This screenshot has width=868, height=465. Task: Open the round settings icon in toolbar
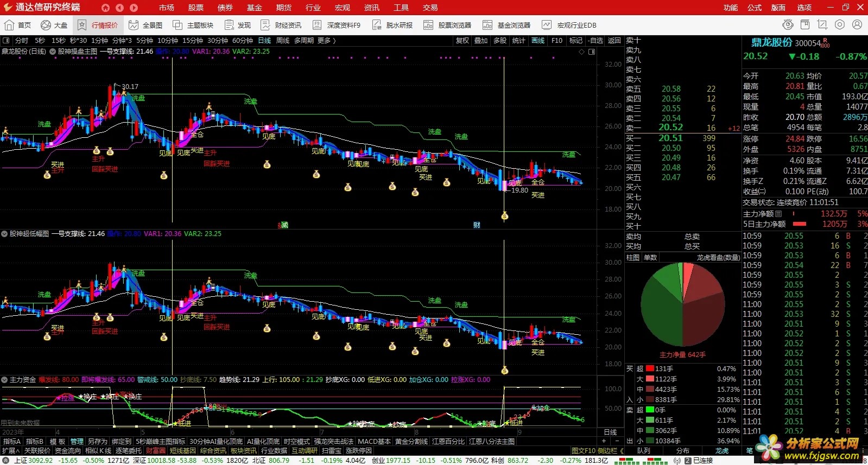[x=840, y=25]
